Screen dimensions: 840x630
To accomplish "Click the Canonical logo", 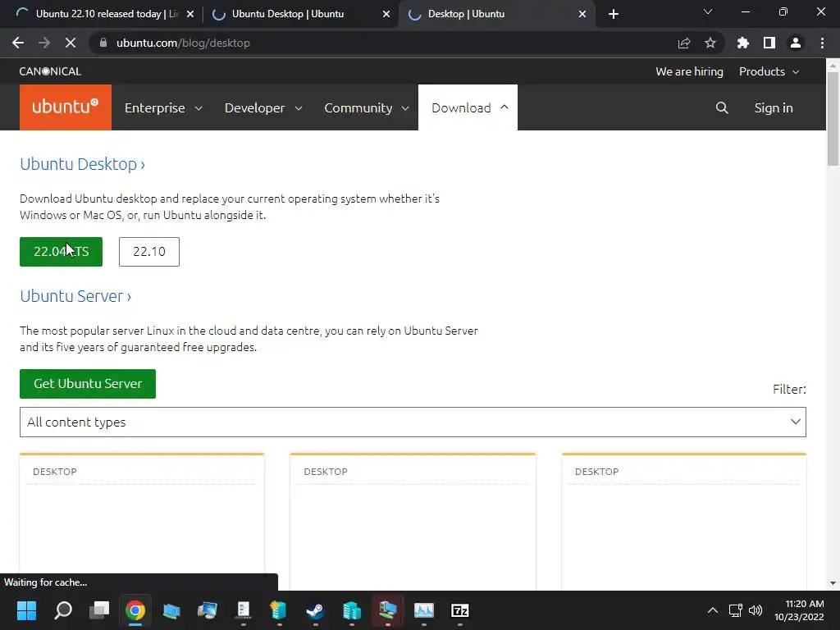I will [x=50, y=71].
